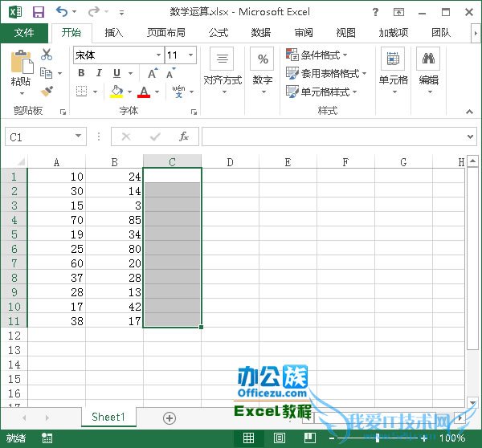Open the font size dropdown showing 11
The height and width of the screenshot is (448, 482).
pyautogui.click(x=190, y=55)
